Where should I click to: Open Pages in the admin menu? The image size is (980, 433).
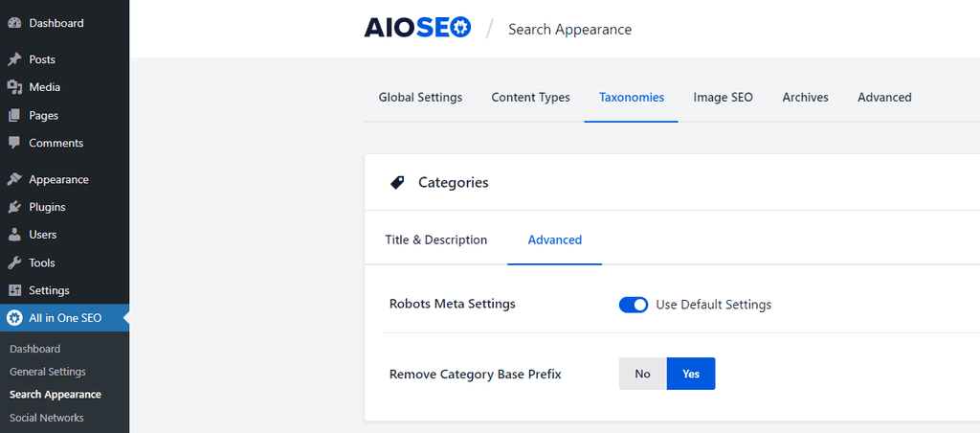pyautogui.click(x=43, y=116)
